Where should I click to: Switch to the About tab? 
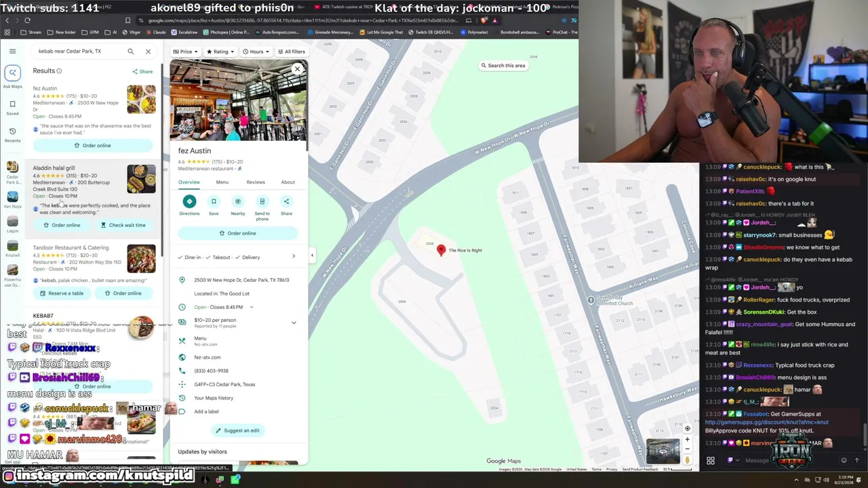point(288,182)
